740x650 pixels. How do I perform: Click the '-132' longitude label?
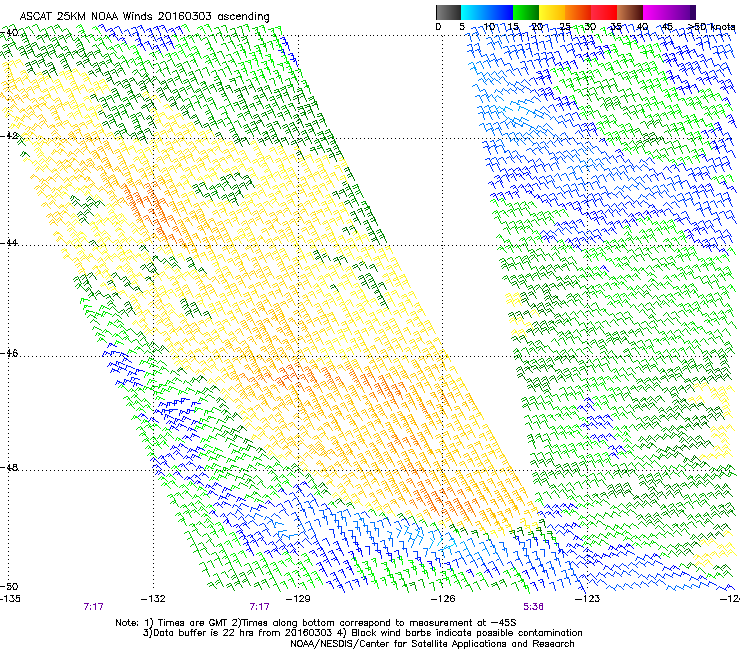[153, 599]
